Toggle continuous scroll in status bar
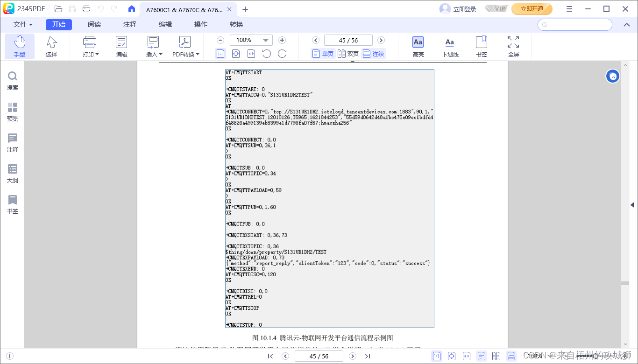The image size is (638, 364). tap(511, 356)
